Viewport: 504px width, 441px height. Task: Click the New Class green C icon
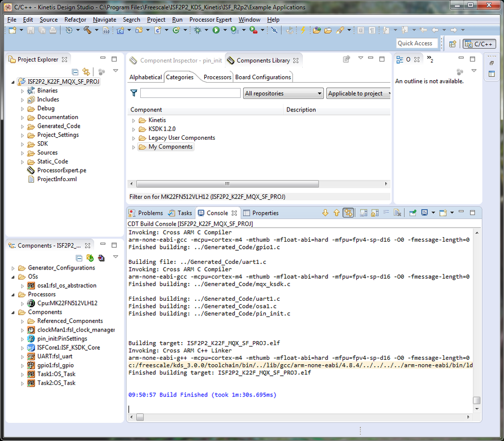pyautogui.click(x=176, y=30)
